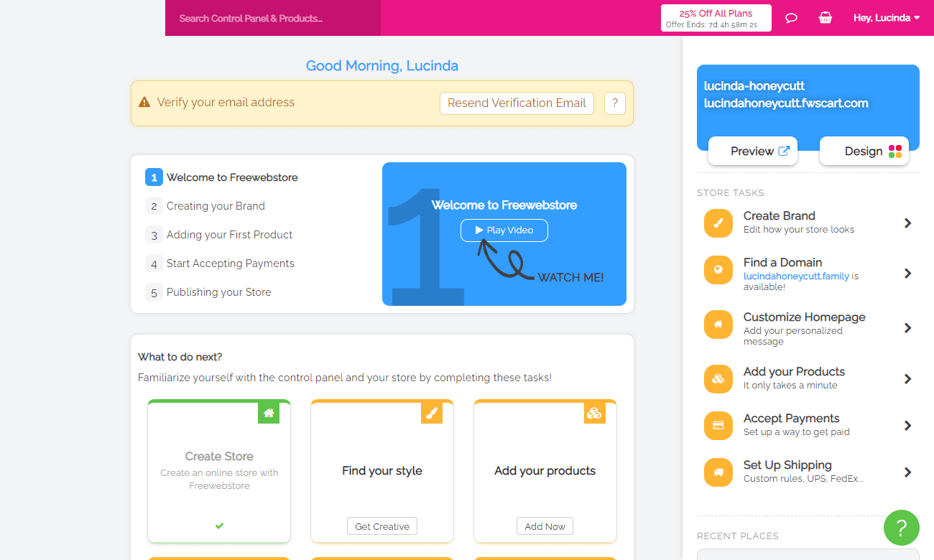Expand the Create Brand task chevron
This screenshot has height=560, width=934.
908,223
